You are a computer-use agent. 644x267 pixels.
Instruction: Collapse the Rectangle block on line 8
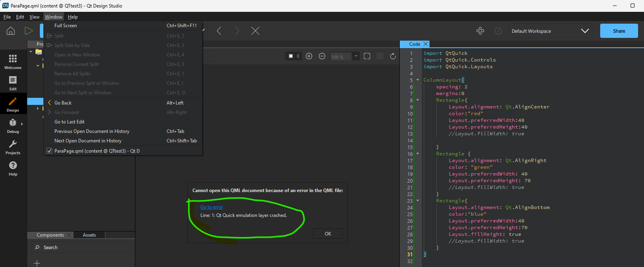click(418, 100)
